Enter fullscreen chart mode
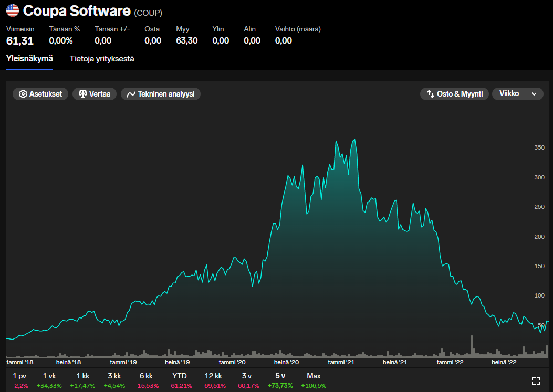Screen dimensions: 553x392 tap(536, 381)
